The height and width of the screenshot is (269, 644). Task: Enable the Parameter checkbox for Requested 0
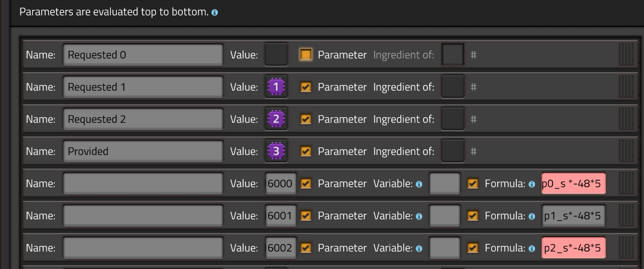click(x=306, y=55)
